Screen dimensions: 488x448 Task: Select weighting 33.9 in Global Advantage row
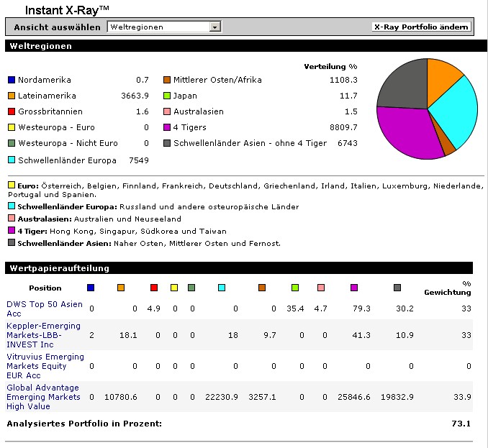[x=462, y=397]
